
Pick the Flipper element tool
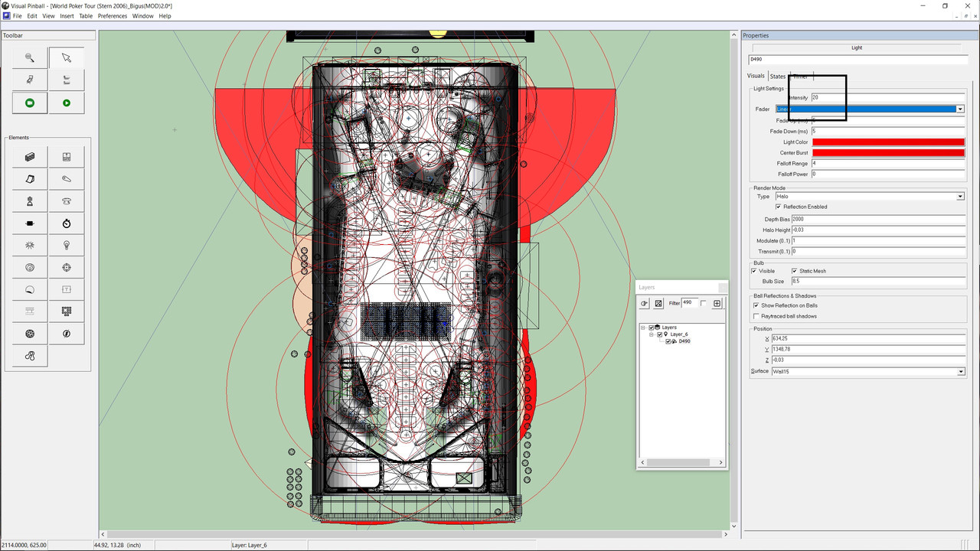click(67, 179)
